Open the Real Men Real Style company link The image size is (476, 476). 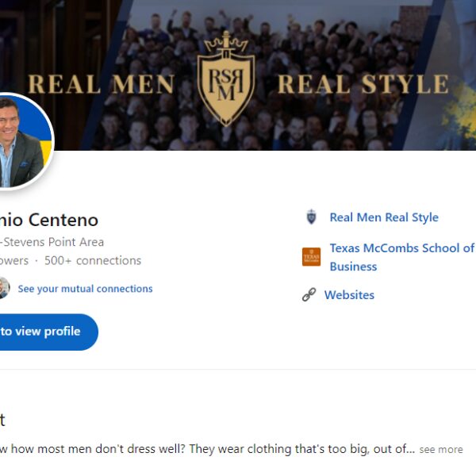tap(384, 217)
